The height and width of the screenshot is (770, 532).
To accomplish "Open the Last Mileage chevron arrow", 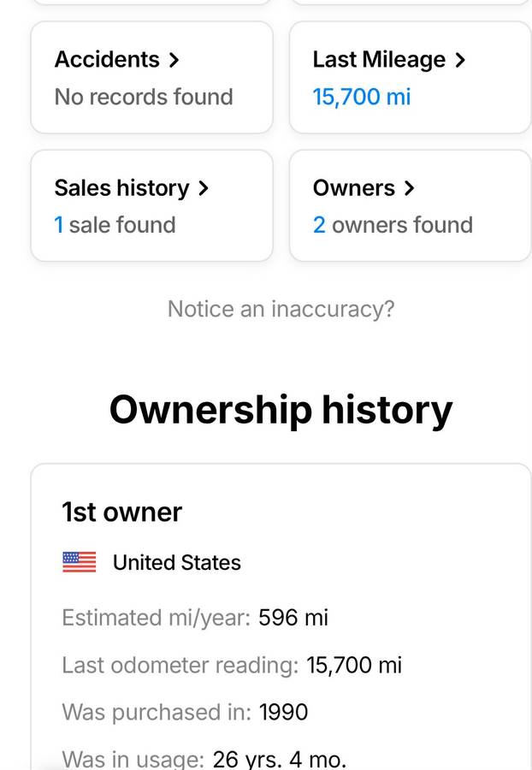I will pos(460,60).
